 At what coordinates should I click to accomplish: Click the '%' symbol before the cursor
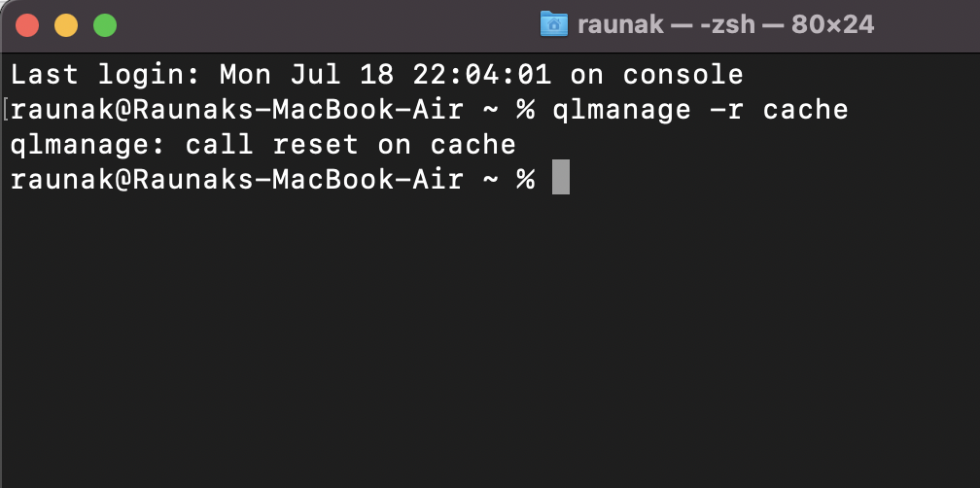[526, 181]
